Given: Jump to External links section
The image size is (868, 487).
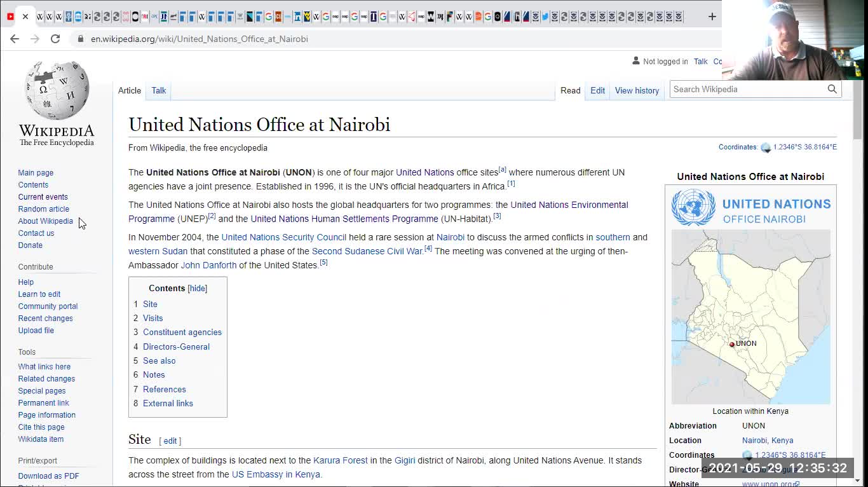Looking at the screenshot, I should click(x=168, y=404).
